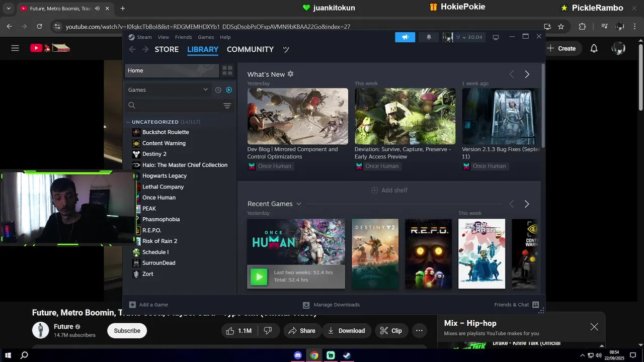Click the Clip button on YouTube

point(391,331)
